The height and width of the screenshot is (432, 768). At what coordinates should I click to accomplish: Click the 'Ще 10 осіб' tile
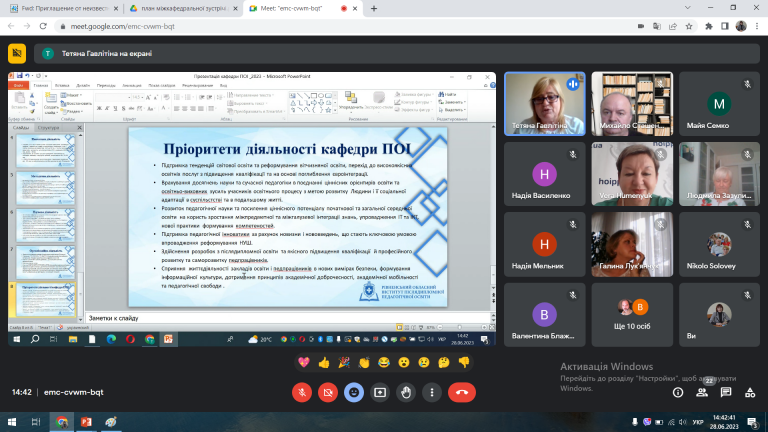pyautogui.click(x=632, y=315)
